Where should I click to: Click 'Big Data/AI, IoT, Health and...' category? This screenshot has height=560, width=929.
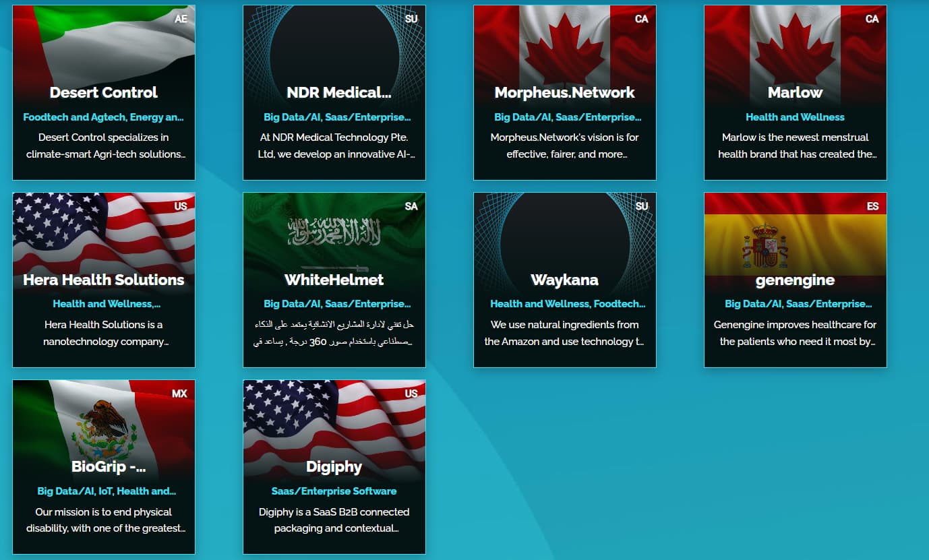(x=107, y=491)
